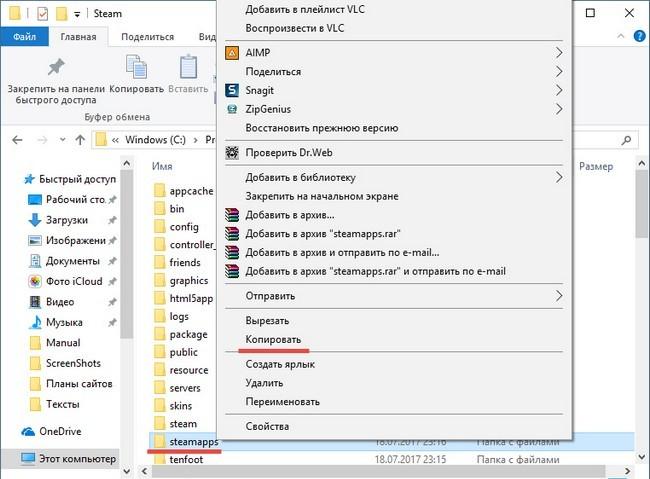Viewport: 650px width, 479px height.
Task: Expand the Поделиться submenu arrow
Action: pyautogui.click(x=559, y=71)
